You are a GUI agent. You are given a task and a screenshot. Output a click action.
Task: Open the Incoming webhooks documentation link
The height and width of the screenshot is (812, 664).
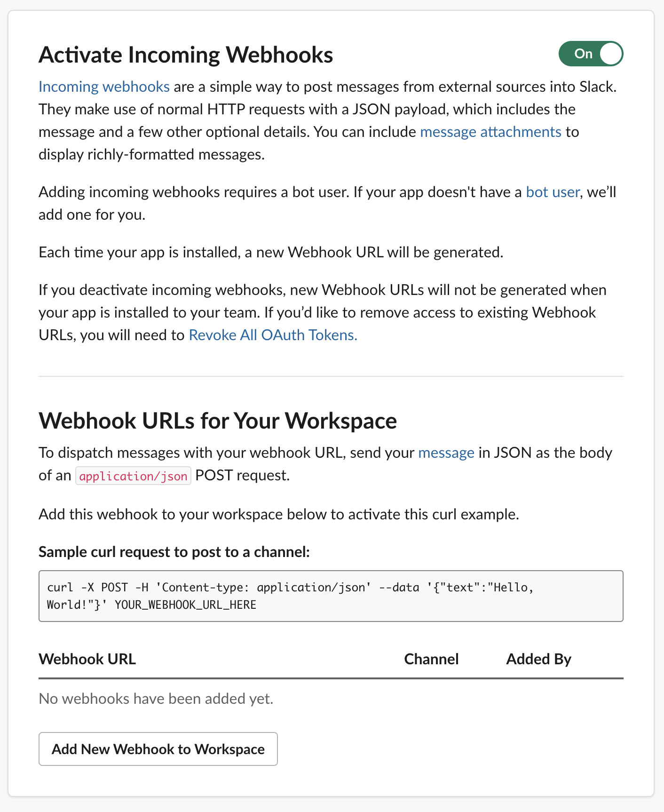point(104,87)
